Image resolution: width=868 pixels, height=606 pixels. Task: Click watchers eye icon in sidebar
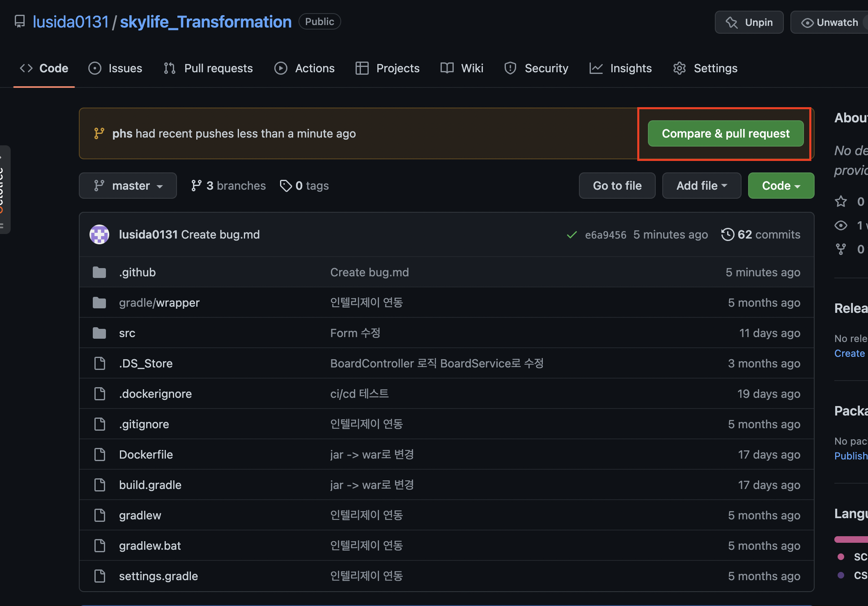[840, 225]
